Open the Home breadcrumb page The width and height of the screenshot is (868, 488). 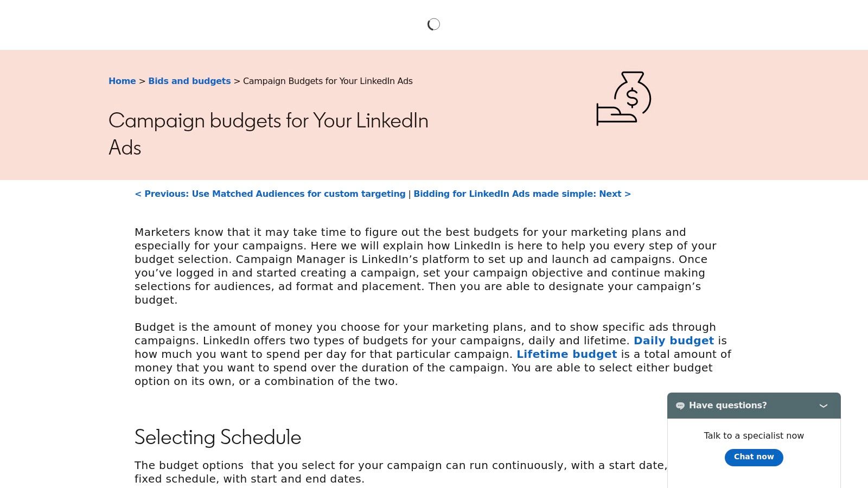pyautogui.click(x=122, y=81)
